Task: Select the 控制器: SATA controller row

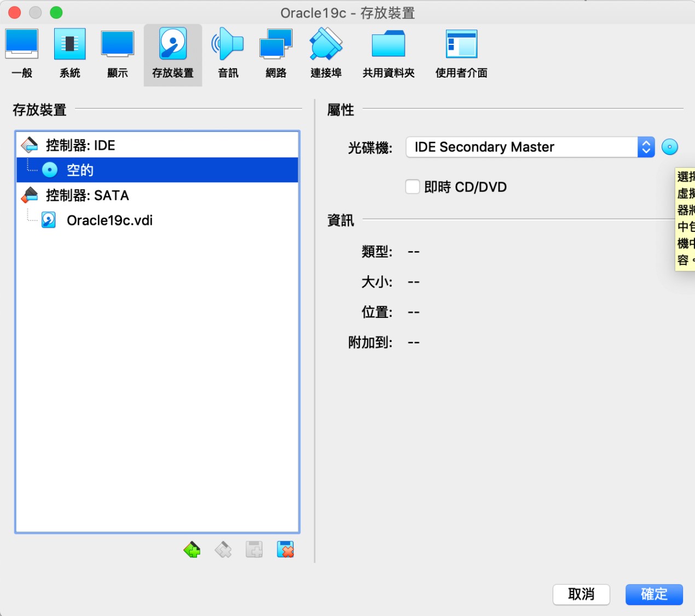Action: pyautogui.click(x=158, y=195)
